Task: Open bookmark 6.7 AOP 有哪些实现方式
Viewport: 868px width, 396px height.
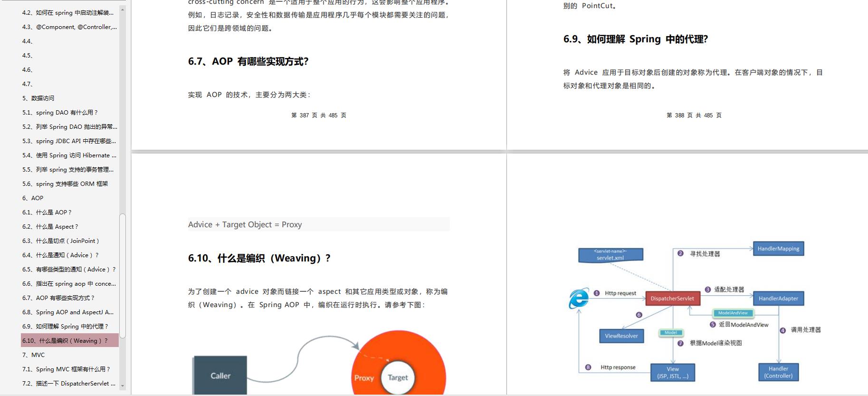Action: pyautogui.click(x=58, y=298)
